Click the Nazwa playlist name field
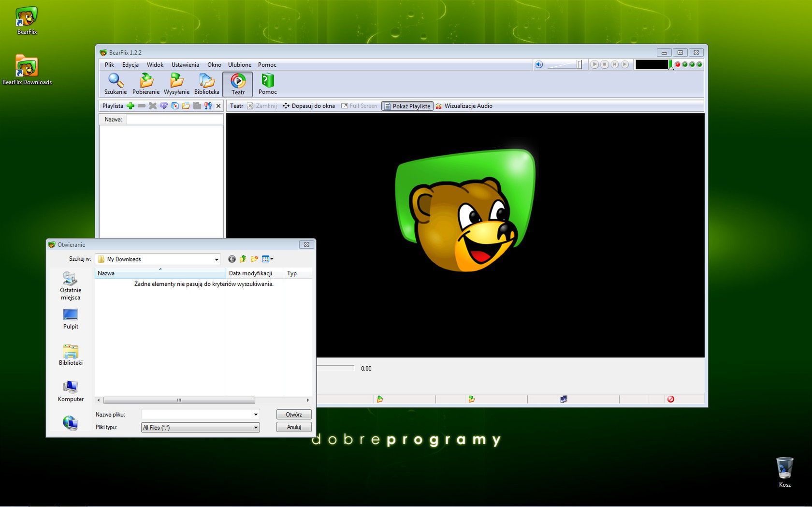This screenshot has width=812, height=507. (174, 119)
